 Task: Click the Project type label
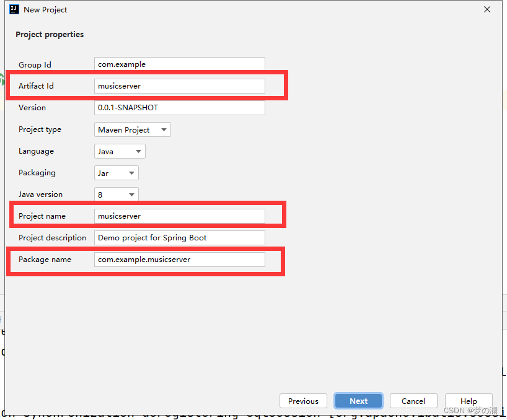(x=40, y=129)
